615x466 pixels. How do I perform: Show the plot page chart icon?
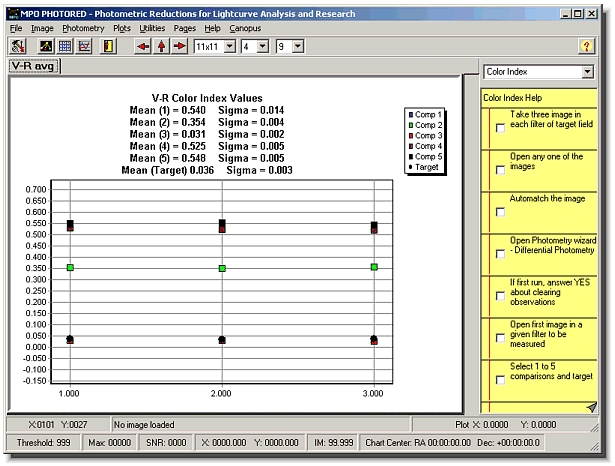coord(84,46)
